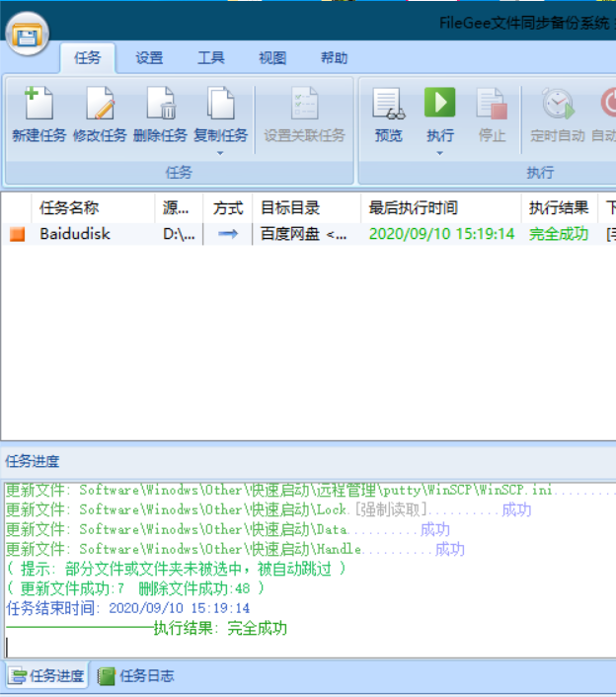616x697 pixels.
Task: Click the Delete Task (删除任务) icon
Action: tap(160, 105)
